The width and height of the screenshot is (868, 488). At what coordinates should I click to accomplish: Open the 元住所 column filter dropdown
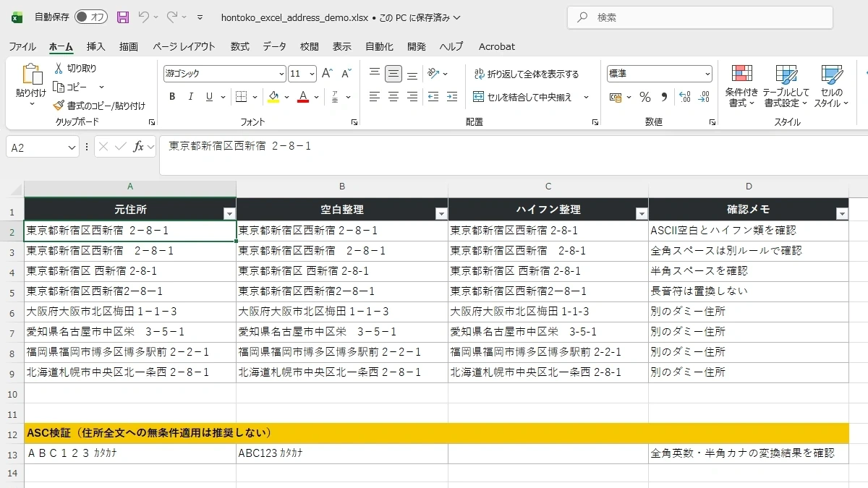click(x=229, y=213)
